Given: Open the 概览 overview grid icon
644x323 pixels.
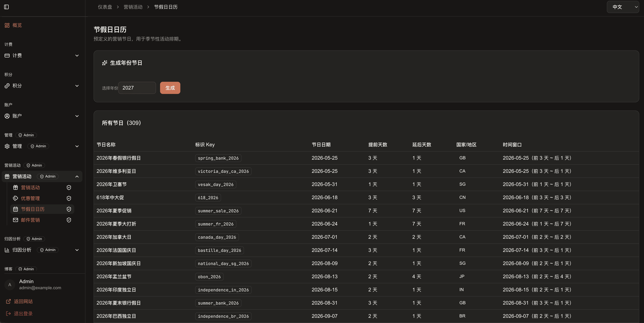Looking at the screenshot, I should [x=7, y=25].
